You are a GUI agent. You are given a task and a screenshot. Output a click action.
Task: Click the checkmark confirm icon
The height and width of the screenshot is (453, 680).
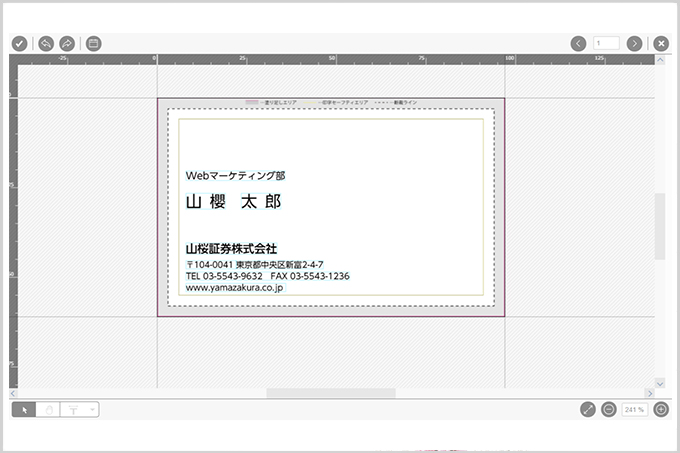[x=19, y=43]
